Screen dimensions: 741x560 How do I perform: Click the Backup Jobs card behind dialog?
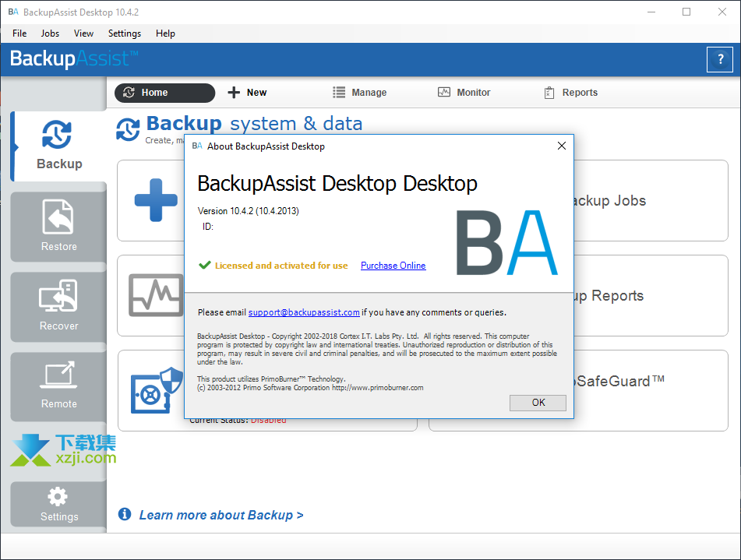(x=651, y=200)
